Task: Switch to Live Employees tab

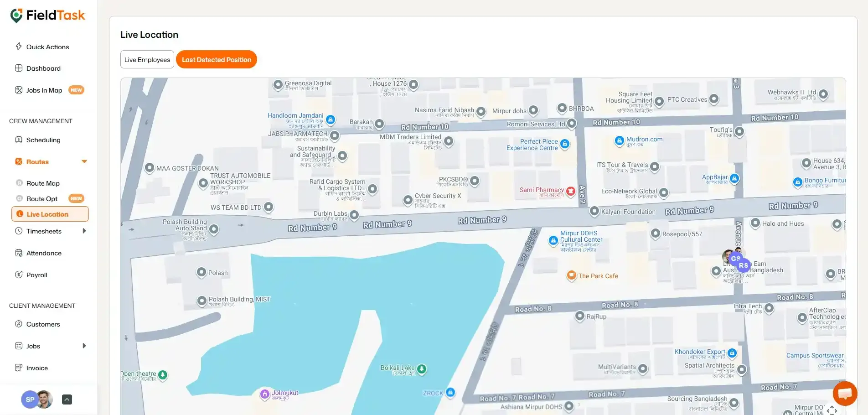Action: 147,60
